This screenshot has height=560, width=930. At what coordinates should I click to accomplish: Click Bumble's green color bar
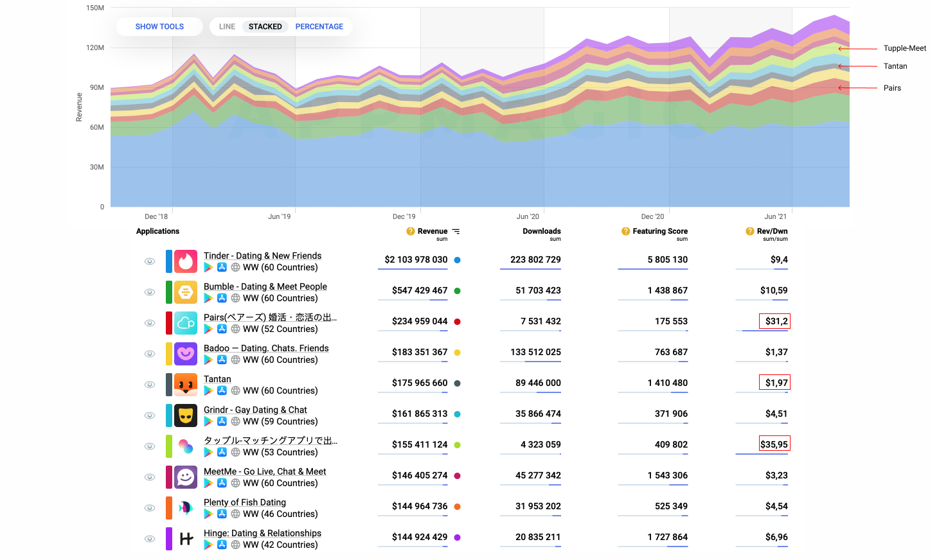click(169, 292)
